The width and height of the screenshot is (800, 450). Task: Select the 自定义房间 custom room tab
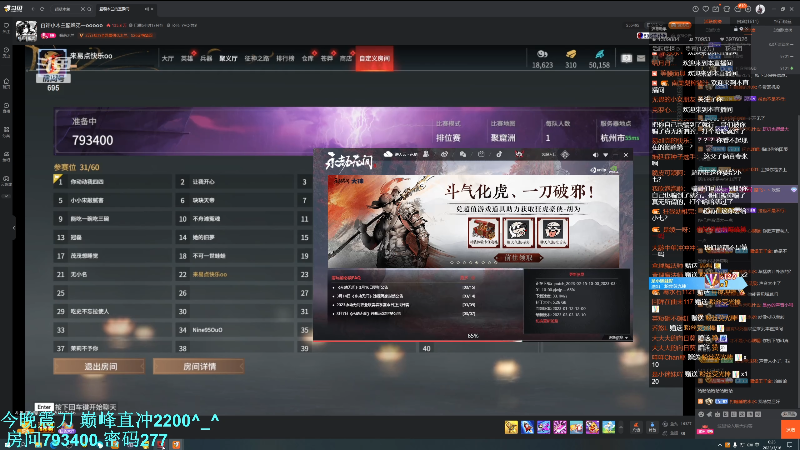click(374, 59)
